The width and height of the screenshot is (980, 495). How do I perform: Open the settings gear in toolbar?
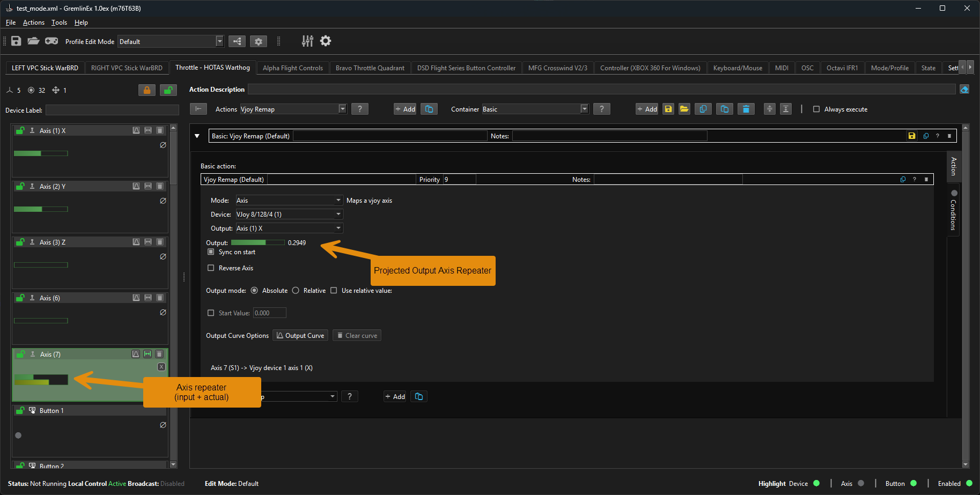click(326, 41)
